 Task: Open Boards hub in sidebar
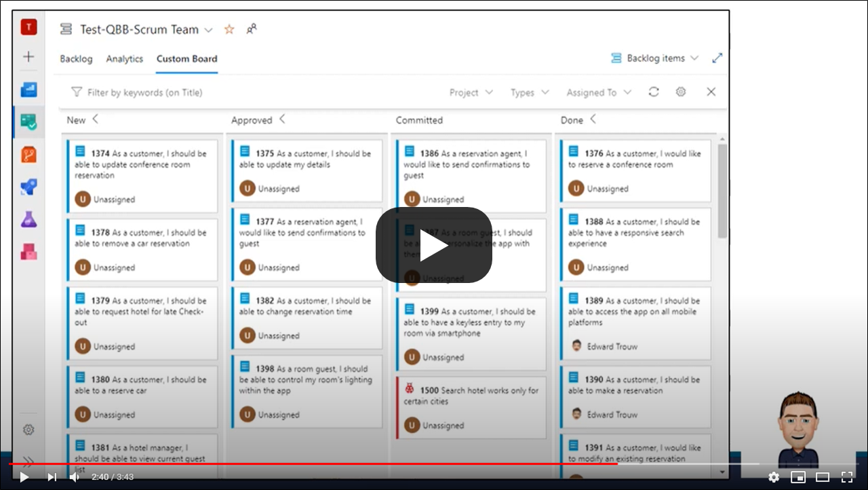[28, 122]
